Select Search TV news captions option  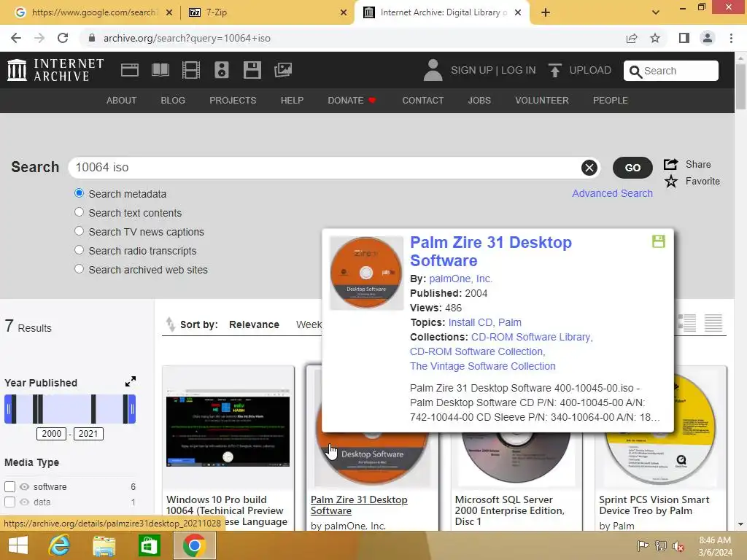[x=79, y=231]
